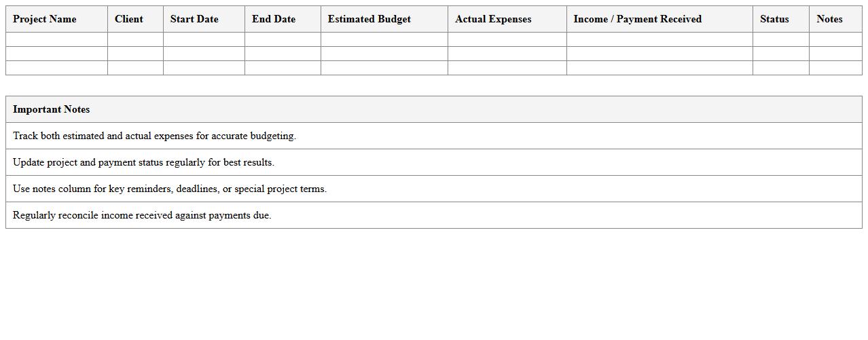Click the Estimated Budget column header
Screen dimensions: 868x340
(x=369, y=19)
